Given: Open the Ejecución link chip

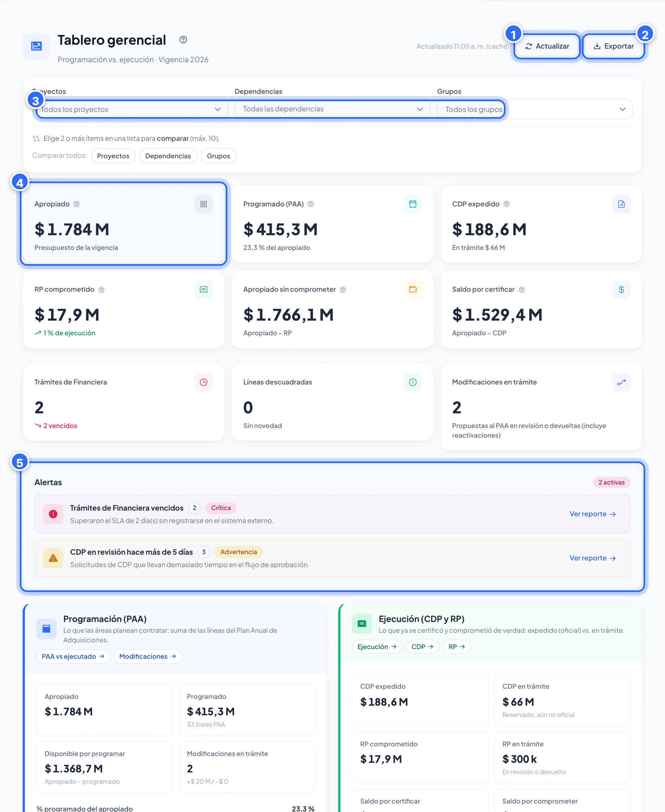Looking at the screenshot, I should 377,647.
